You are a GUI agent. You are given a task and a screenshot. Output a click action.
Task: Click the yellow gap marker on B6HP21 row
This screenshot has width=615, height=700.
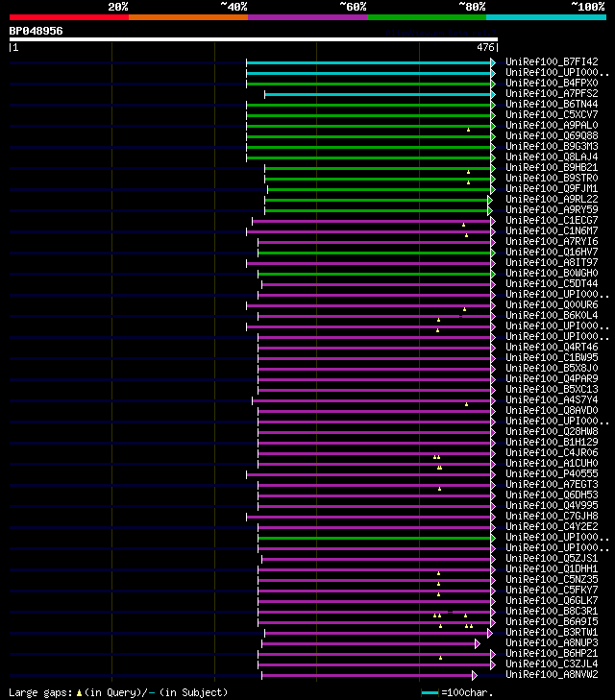[x=440, y=658]
